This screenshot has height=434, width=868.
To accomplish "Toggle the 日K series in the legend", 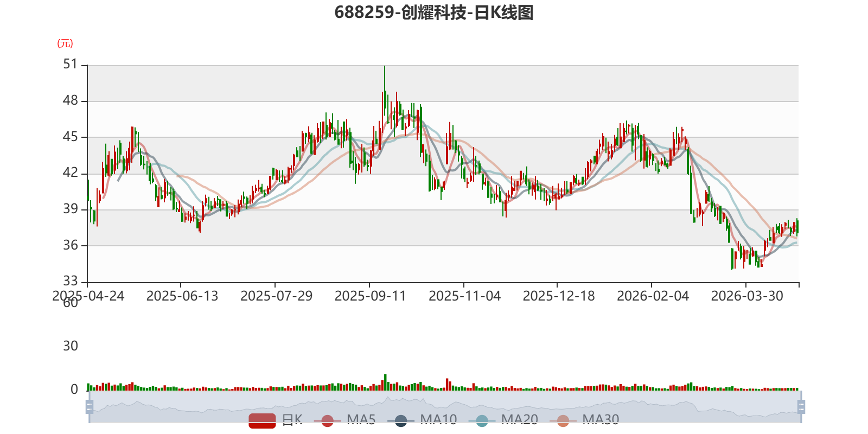I will tap(276, 420).
